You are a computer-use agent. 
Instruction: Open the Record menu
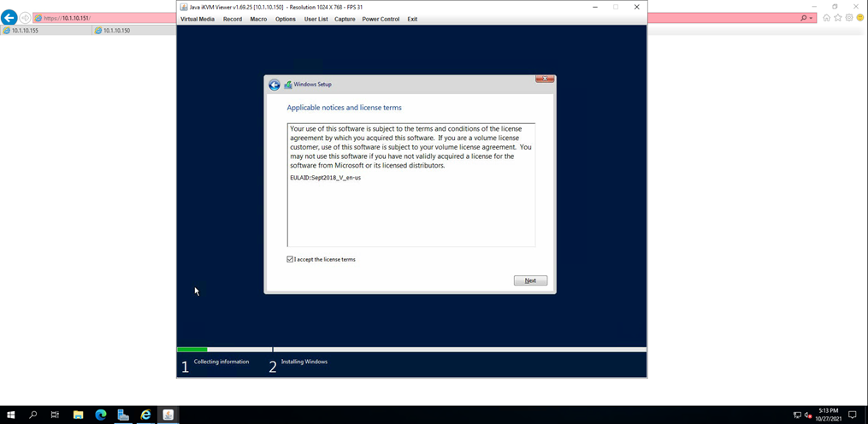coord(233,19)
